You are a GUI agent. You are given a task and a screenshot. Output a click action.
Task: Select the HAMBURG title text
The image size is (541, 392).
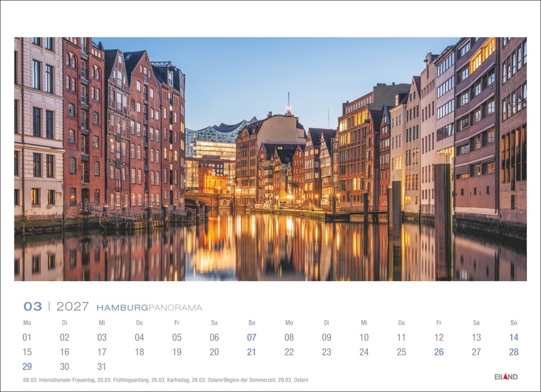pos(123,307)
